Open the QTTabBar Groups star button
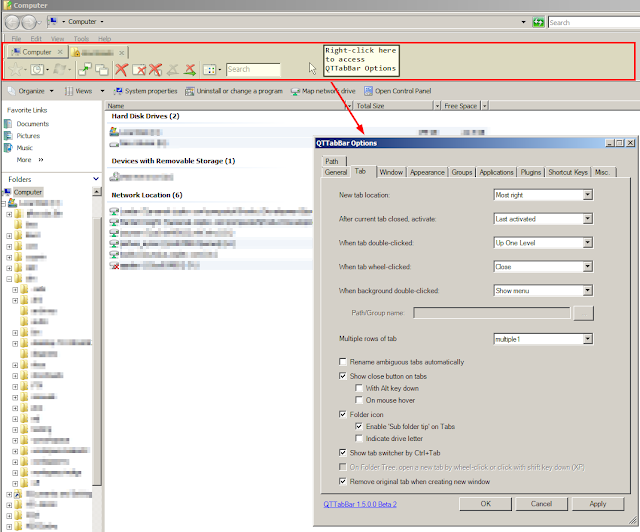 (15, 69)
